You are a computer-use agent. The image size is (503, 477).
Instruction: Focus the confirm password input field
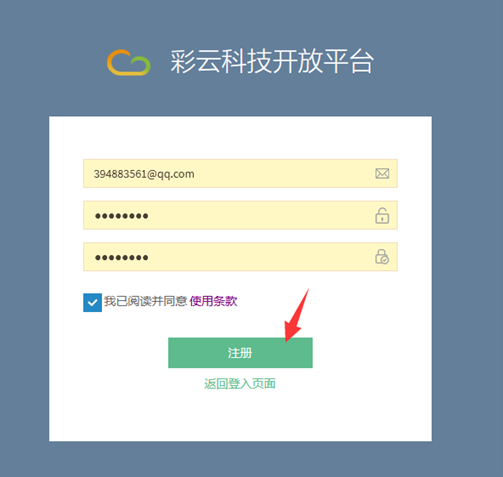click(x=240, y=257)
